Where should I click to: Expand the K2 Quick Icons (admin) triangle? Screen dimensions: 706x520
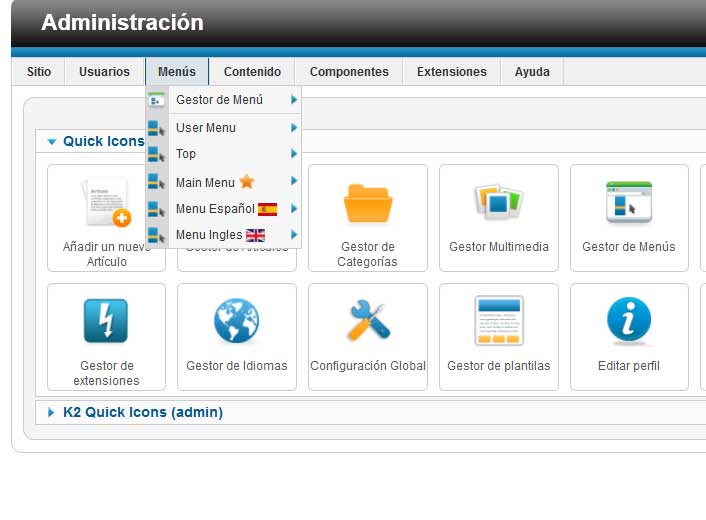pos(51,412)
